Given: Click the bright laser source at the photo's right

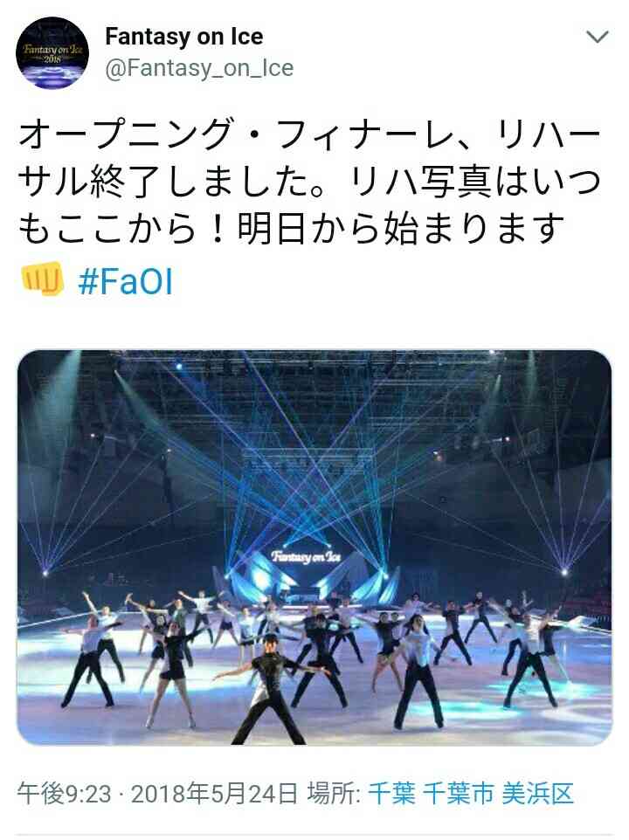Looking at the screenshot, I should pos(563,572).
